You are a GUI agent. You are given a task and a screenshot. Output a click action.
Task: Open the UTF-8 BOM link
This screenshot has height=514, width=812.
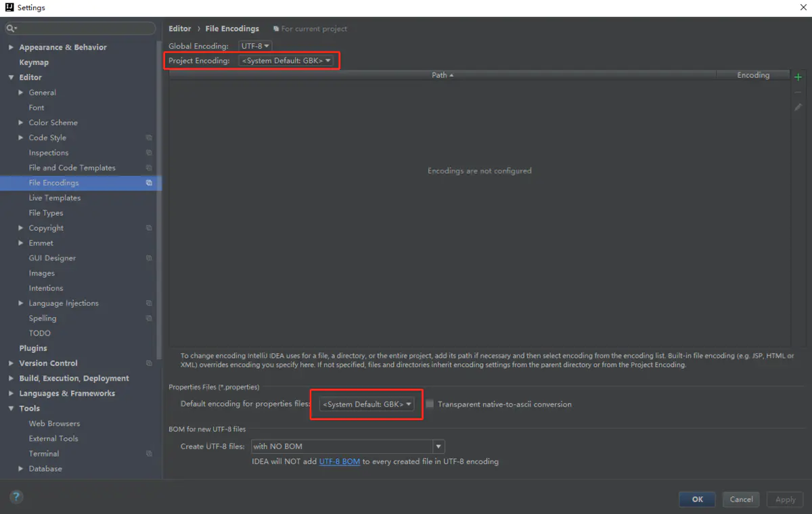[340, 461]
